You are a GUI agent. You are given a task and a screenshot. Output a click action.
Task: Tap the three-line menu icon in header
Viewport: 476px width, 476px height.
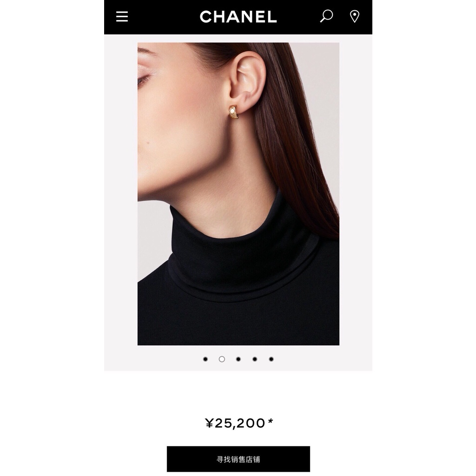122,16
